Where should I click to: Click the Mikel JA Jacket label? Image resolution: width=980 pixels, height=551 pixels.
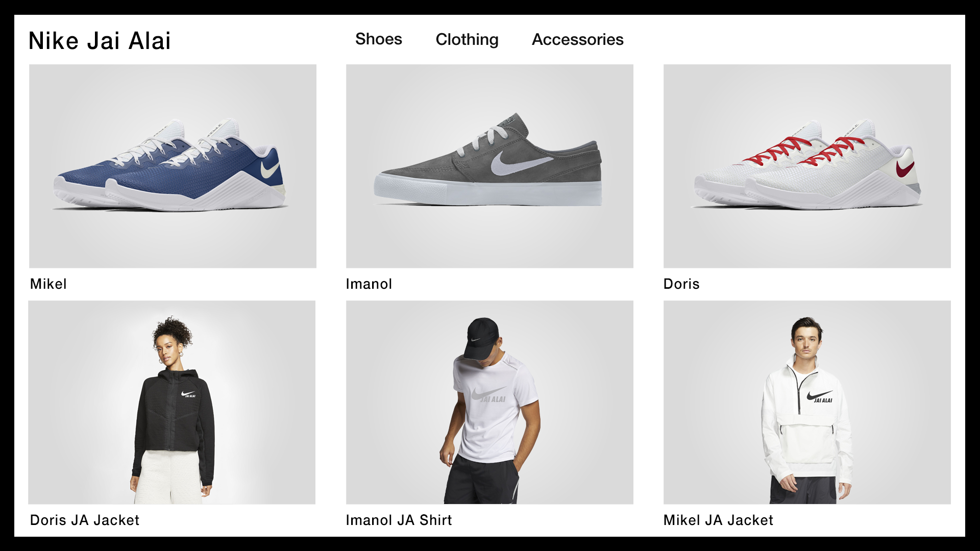click(x=718, y=520)
